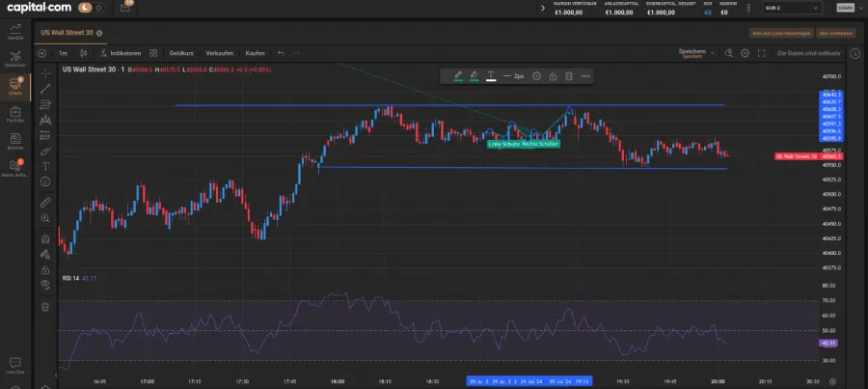Screen dimensions: 868x389
Task: Enter fullscreen chart mode
Action: coord(762,53)
